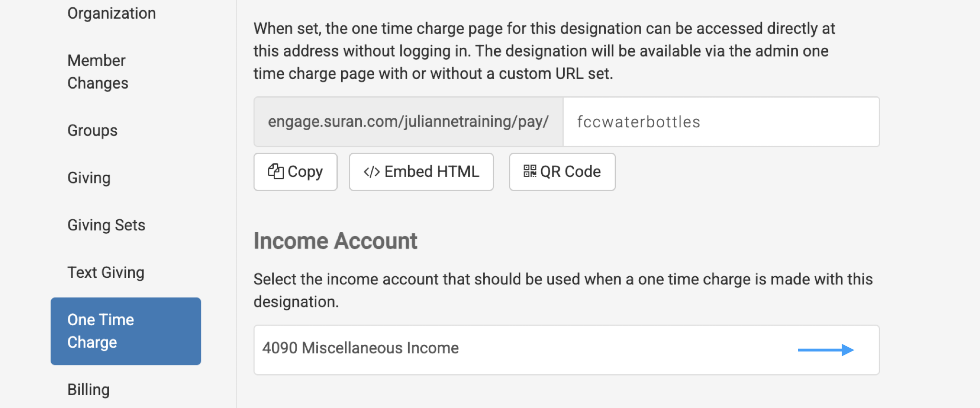Image resolution: width=980 pixels, height=408 pixels.
Task: Go to Member Changes section
Action: point(98,72)
